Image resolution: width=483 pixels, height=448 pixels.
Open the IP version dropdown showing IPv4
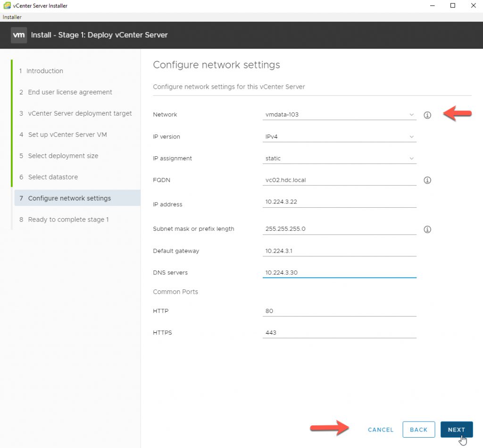click(340, 136)
